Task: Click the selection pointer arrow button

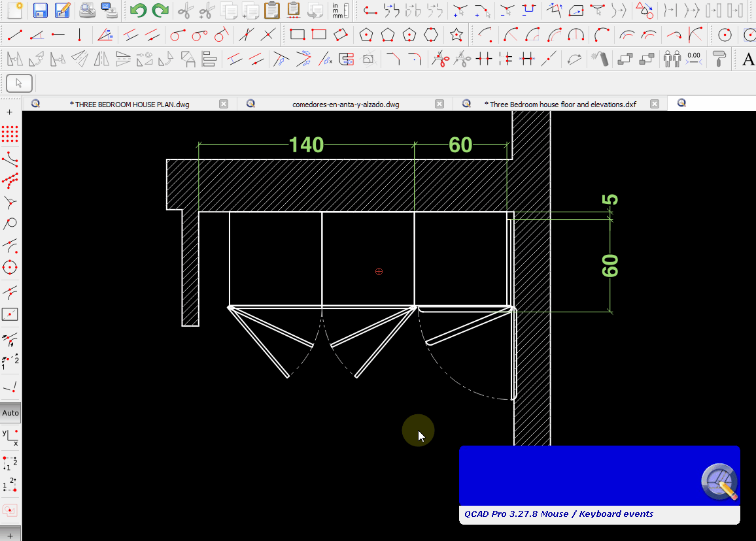Action: tap(19, 83)
